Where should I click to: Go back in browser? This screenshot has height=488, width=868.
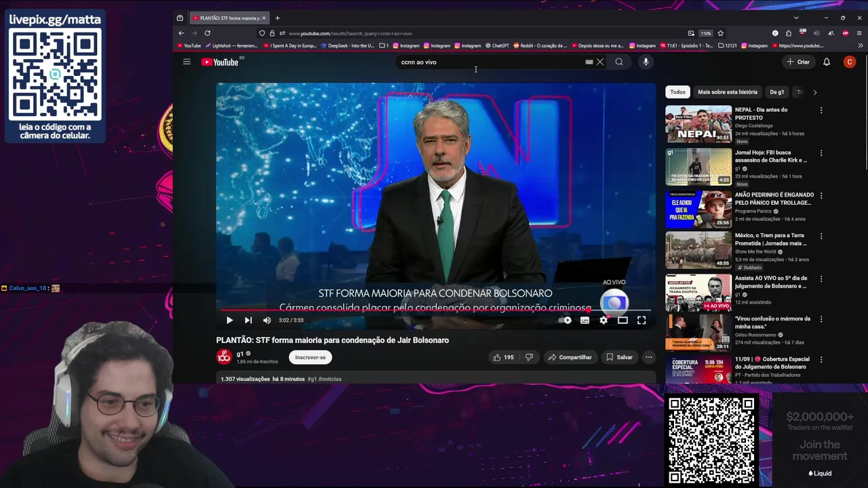pyautogui.click(x=181, y=33)
